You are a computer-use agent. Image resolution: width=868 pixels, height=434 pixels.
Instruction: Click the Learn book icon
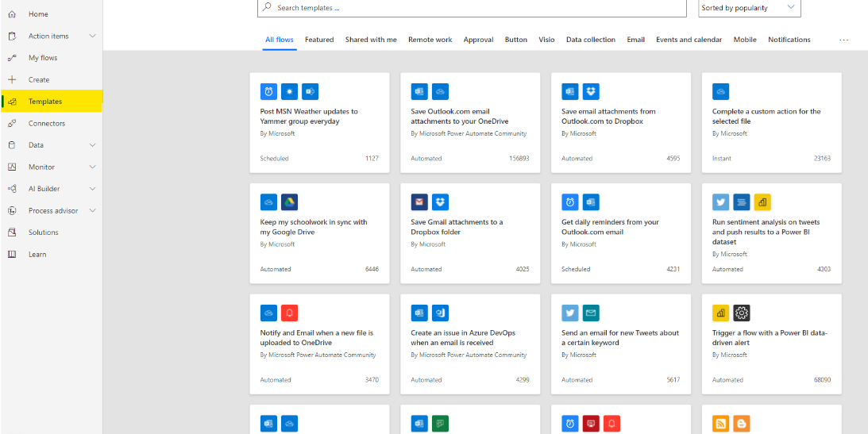tap(12, 255)
